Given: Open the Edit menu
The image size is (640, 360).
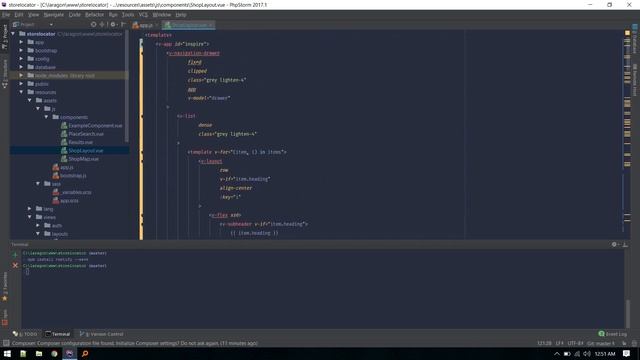Looking at the screenshot, I should 19,15.
